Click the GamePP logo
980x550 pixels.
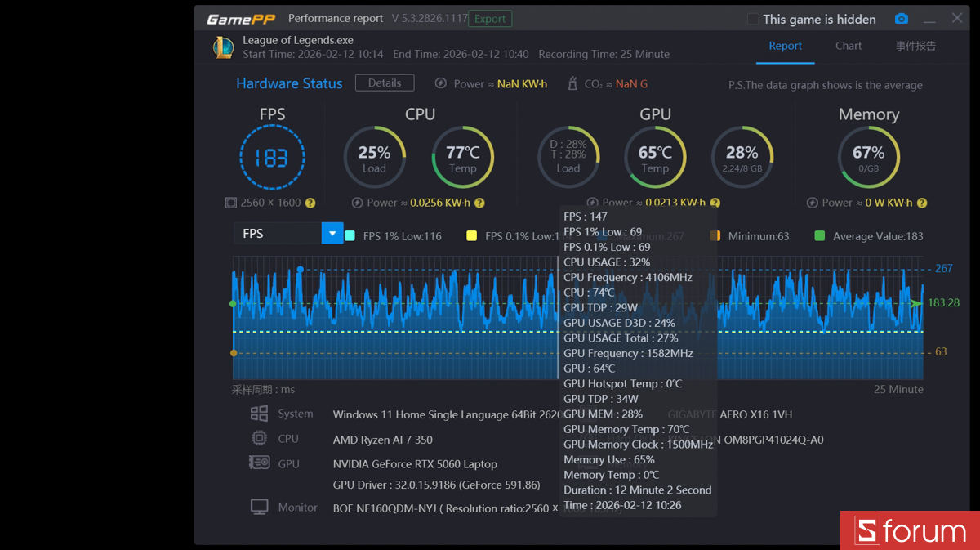click(x=239, y=17)
